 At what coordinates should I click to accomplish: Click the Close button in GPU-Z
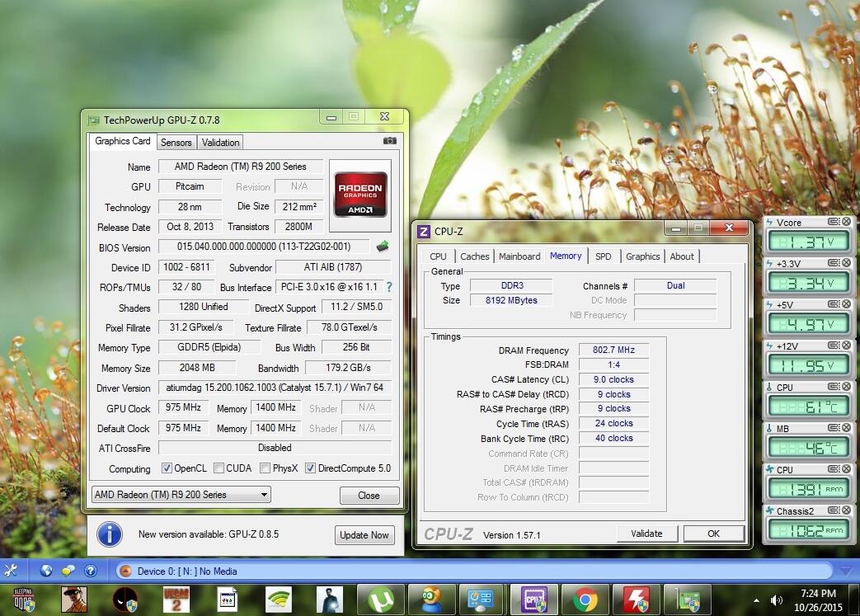click(369, 496)
